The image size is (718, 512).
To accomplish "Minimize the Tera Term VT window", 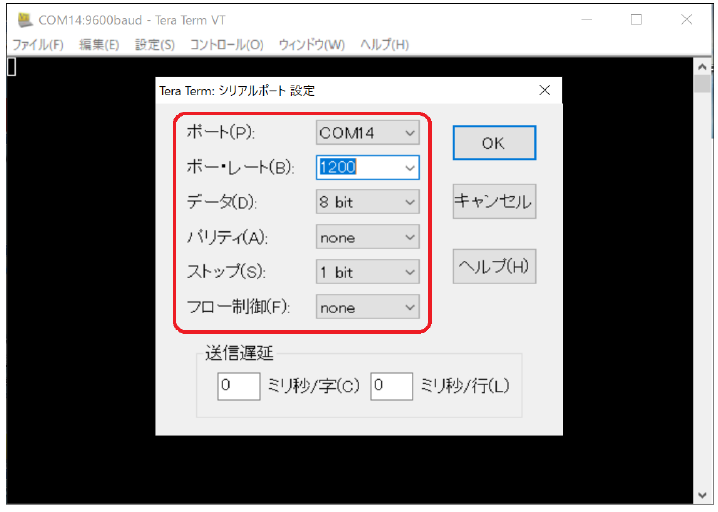I will [587, 20].
